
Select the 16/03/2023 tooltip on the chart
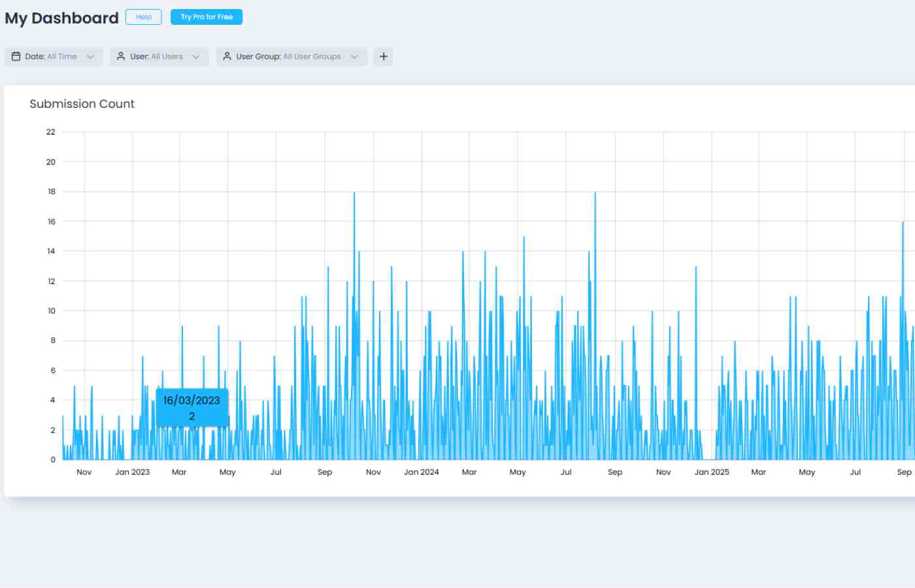pos(191,406)
